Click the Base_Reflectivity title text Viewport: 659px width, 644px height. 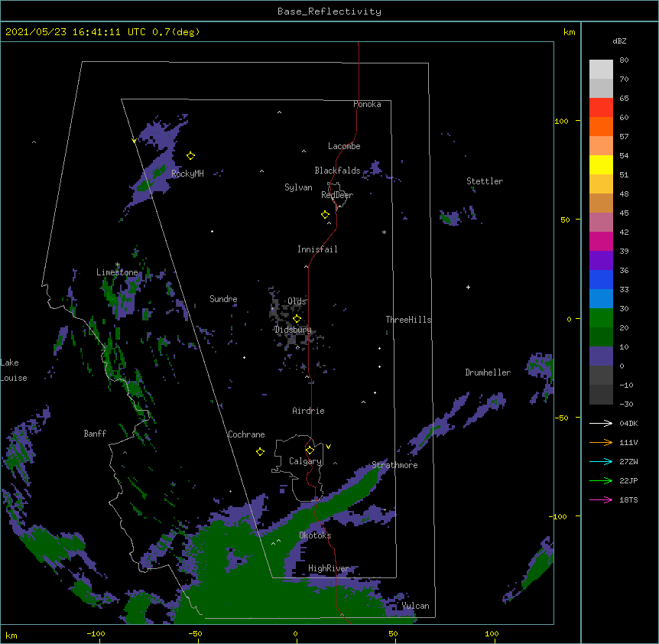329,11
